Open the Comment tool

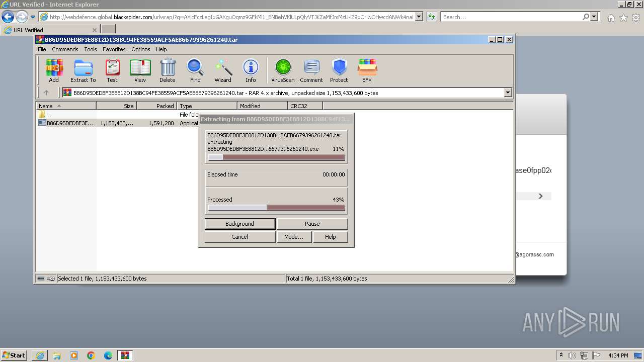(311, 70)
